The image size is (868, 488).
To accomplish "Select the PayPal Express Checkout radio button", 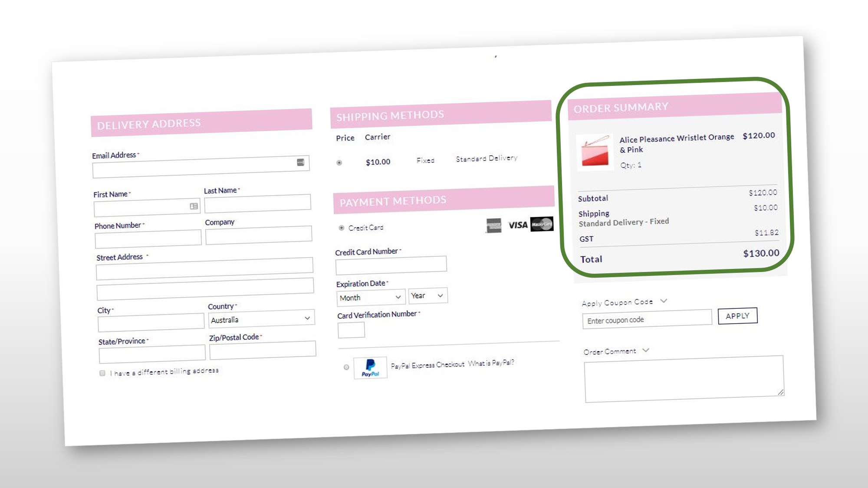I will (346, 367).
